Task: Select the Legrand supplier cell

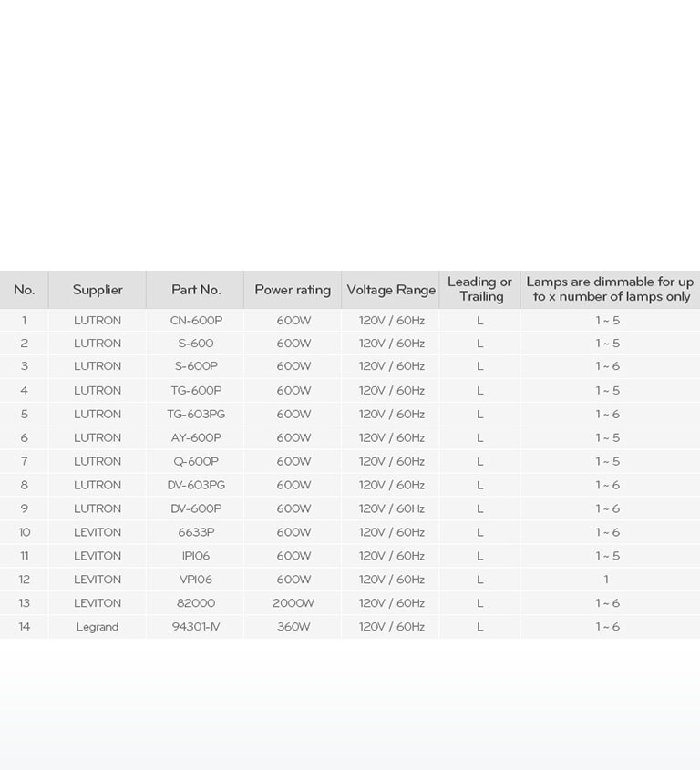Action: click(98, 627)
